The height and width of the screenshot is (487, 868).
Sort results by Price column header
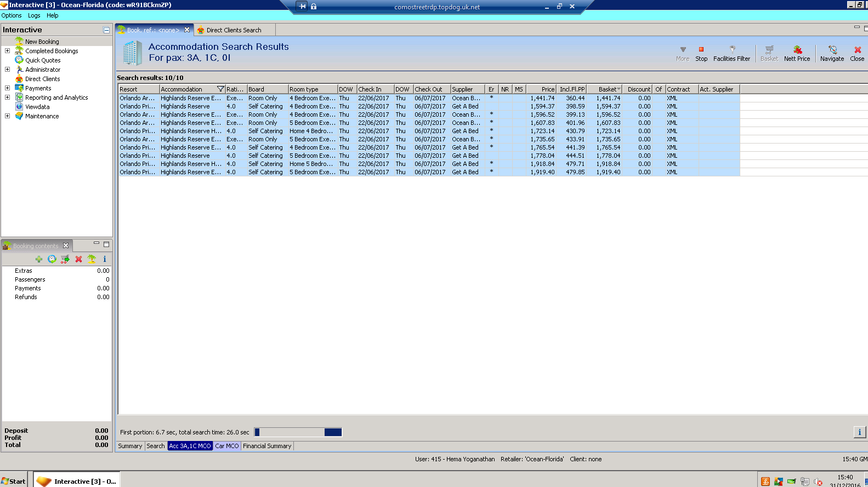tap(541, 89)
